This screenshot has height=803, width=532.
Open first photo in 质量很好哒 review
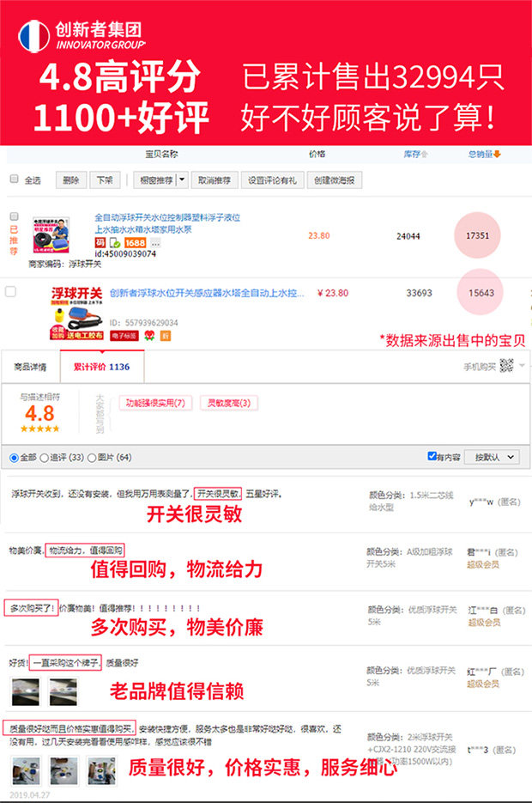click(x=26, y=771)
